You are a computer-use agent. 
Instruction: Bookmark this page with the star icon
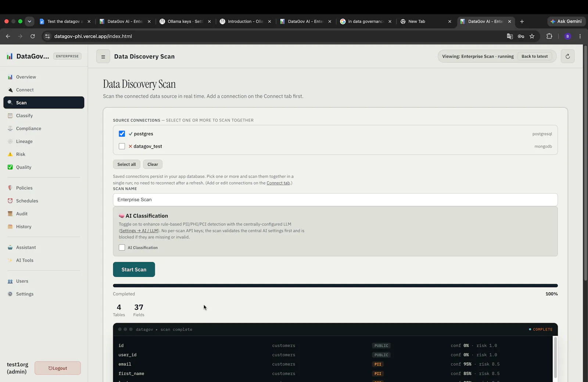click(532, 36)
